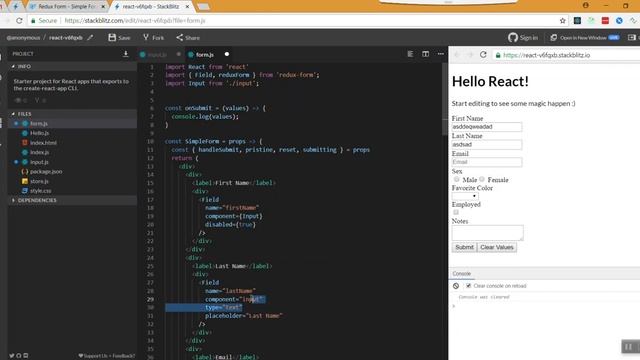The height and width of the screenshot is (360, 640).
Task: Click the Sign in link
Action: click(529, 38)
